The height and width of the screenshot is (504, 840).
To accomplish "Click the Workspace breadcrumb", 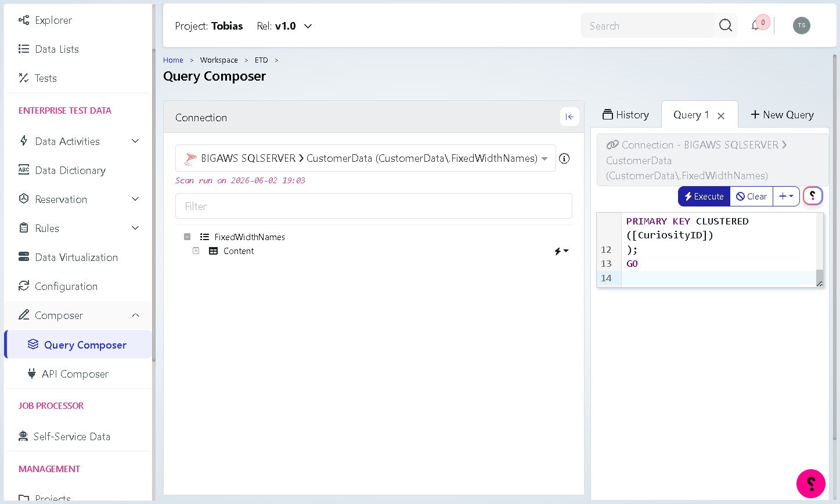I will tap(219, 60).
